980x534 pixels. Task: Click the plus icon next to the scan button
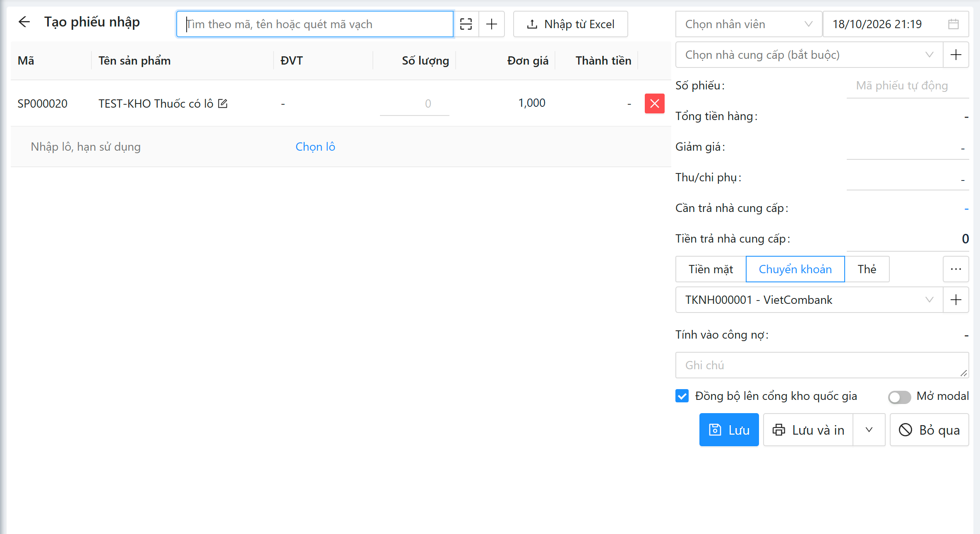[x=492, y=24]
